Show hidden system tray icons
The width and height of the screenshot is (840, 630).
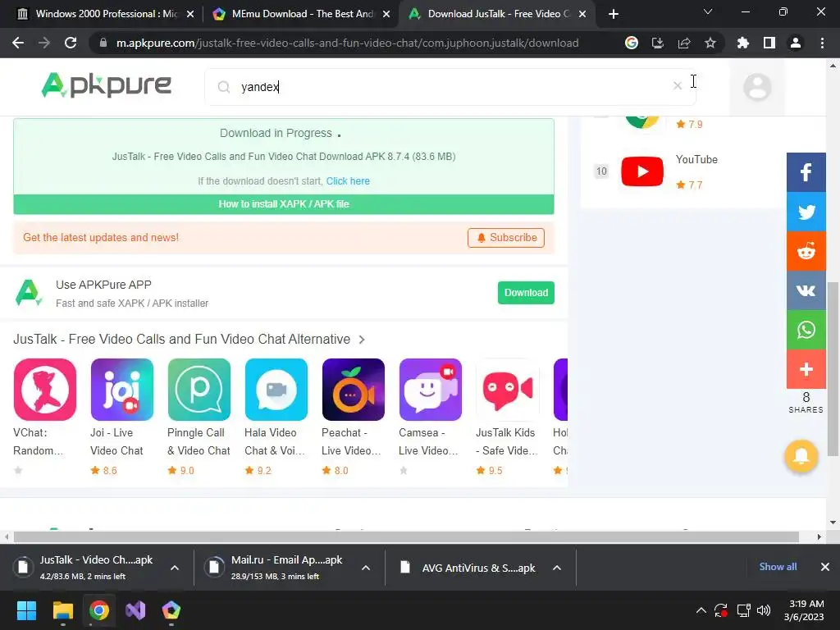(701, 610)
